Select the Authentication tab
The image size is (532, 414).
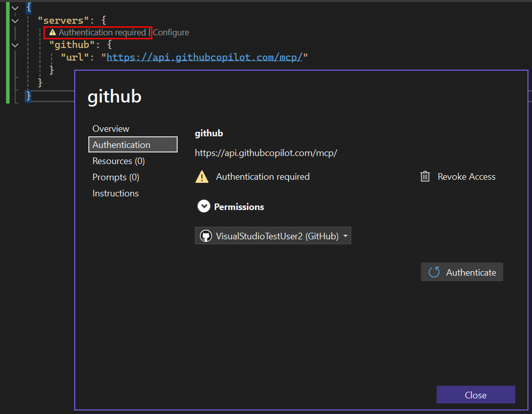[x=133, y=144]
